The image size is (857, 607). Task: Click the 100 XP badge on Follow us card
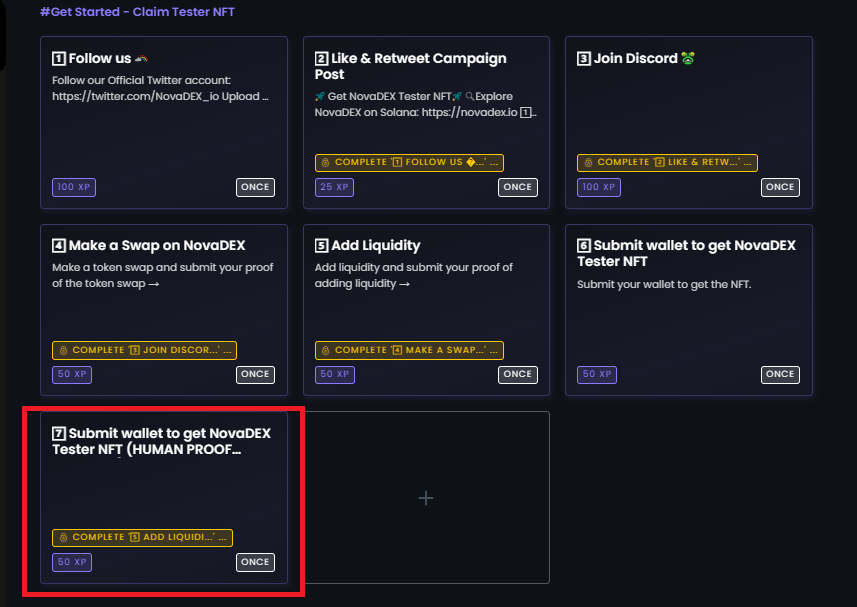(74, 187)
